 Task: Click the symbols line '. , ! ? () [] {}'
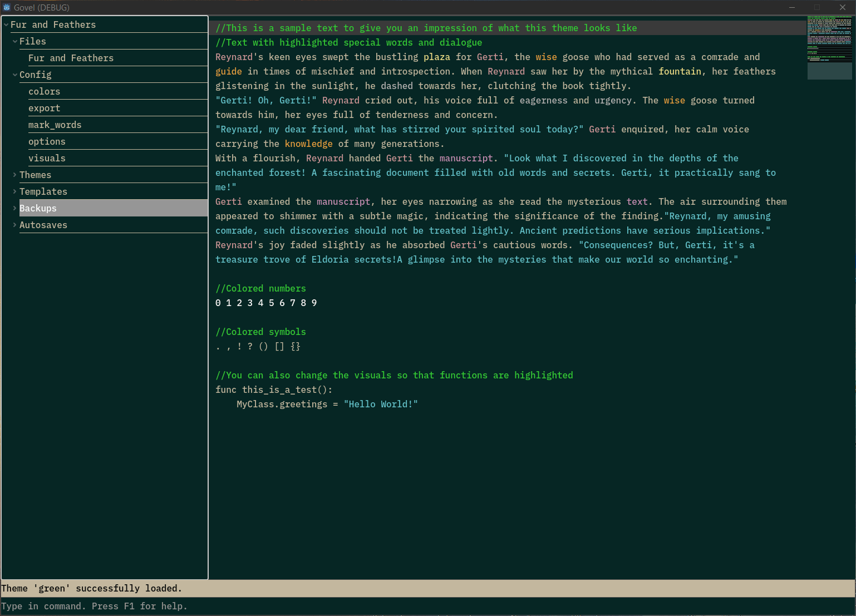(258, 346)
